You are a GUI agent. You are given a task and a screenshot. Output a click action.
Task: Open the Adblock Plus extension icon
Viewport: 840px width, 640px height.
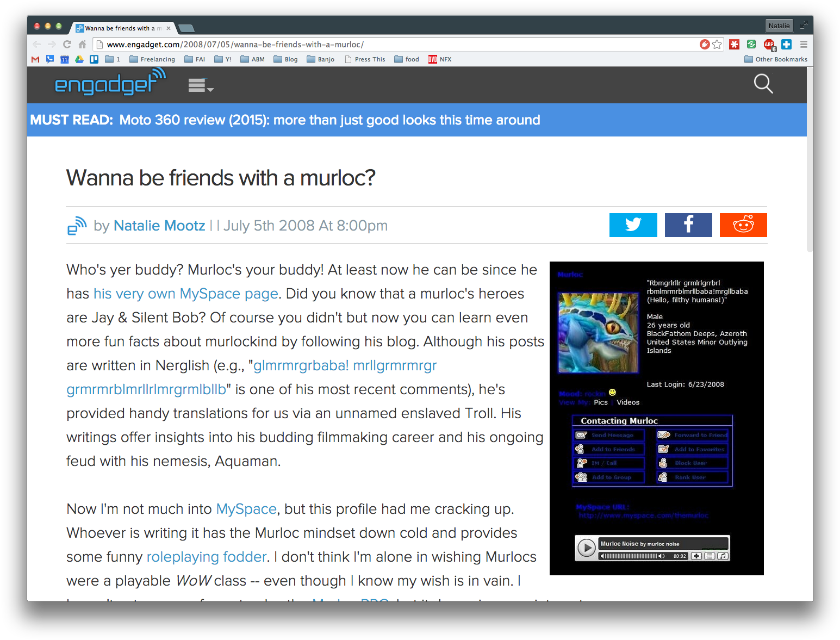tap(769, 45)
